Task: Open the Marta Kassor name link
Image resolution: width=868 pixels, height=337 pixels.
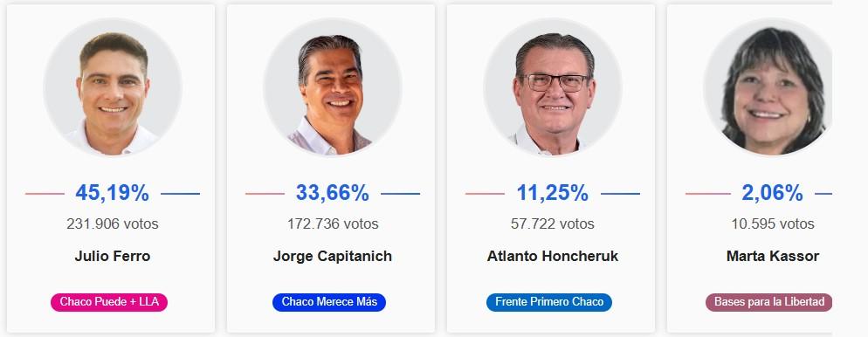Action: tap(773, 256)
